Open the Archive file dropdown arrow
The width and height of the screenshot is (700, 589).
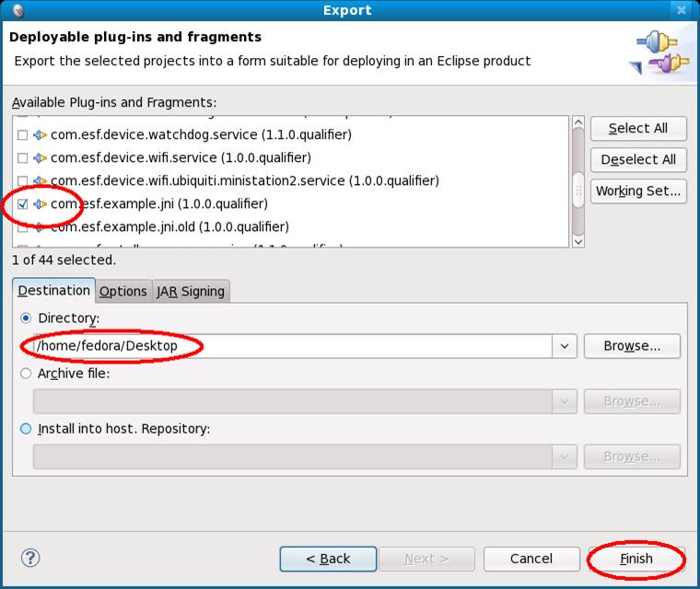(x=565, y=401)
